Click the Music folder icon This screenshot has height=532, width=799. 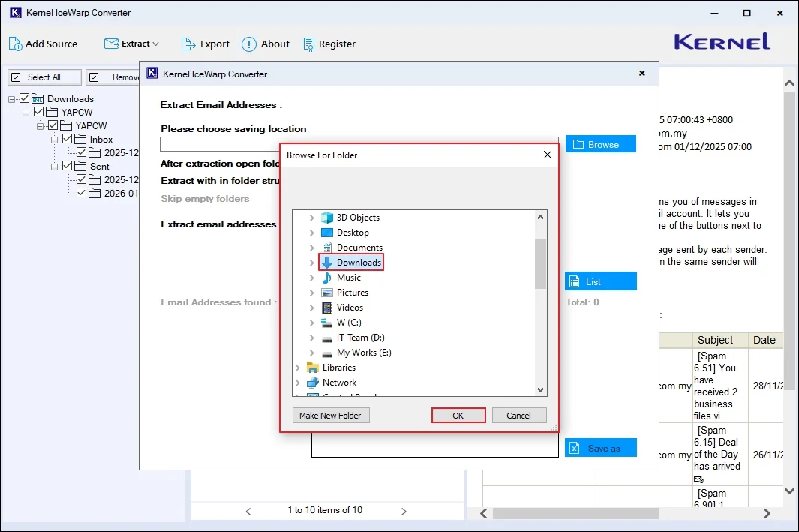(x=327, y=278)
